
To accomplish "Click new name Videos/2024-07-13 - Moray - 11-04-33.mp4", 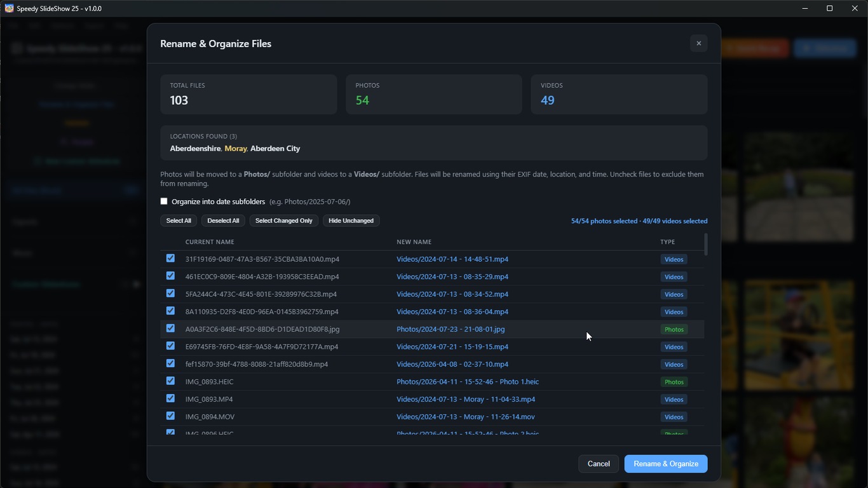I will click(x=466, y=399).
